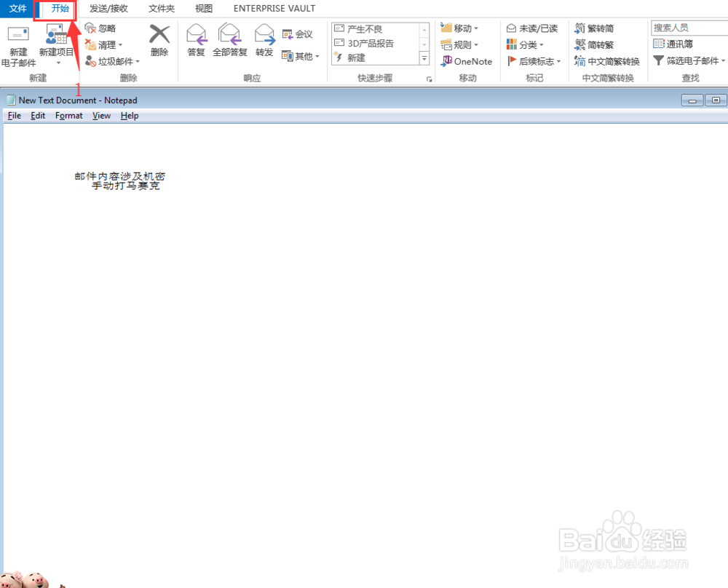Open Notepad's Help menu
Screen dimensions: 728x588
coord(130,116)
